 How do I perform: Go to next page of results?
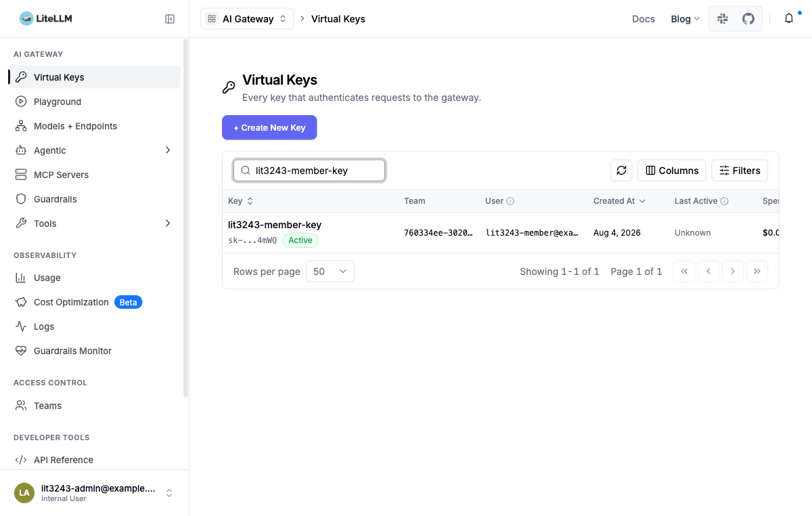(733, 272)
